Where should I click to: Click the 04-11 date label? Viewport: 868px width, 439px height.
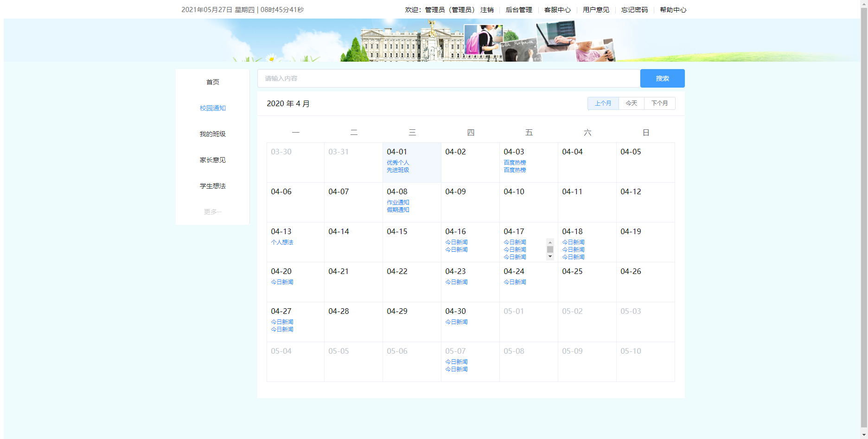572,192
